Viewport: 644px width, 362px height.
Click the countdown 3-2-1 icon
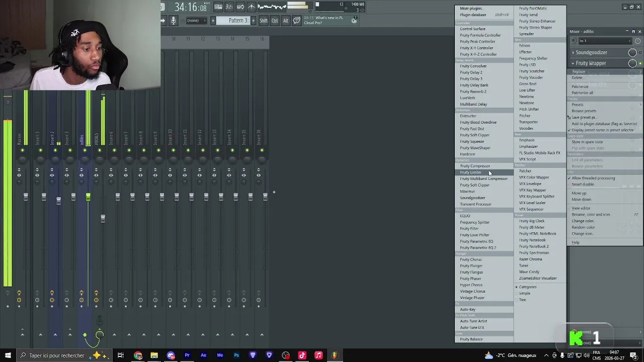tap(229, 7)
